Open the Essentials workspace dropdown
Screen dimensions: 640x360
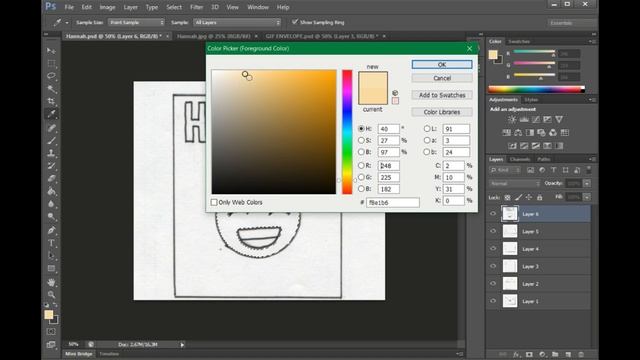click(x=571, y=23)
